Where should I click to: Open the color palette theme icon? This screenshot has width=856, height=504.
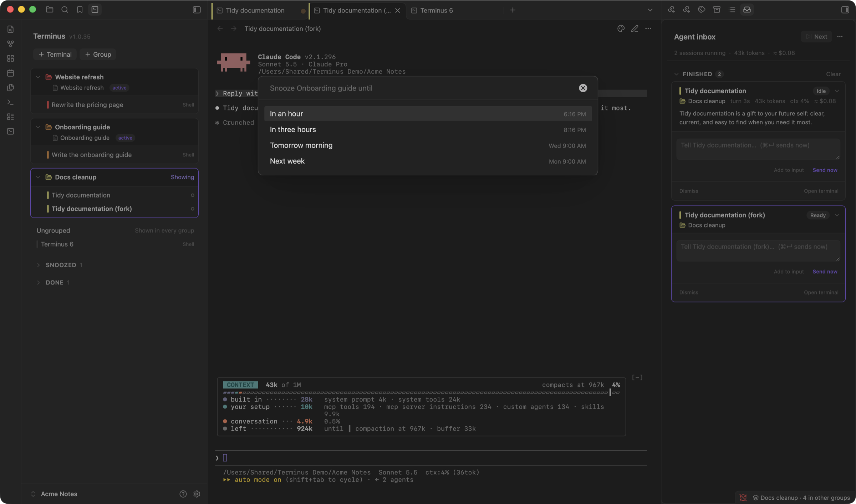point(621,29)
